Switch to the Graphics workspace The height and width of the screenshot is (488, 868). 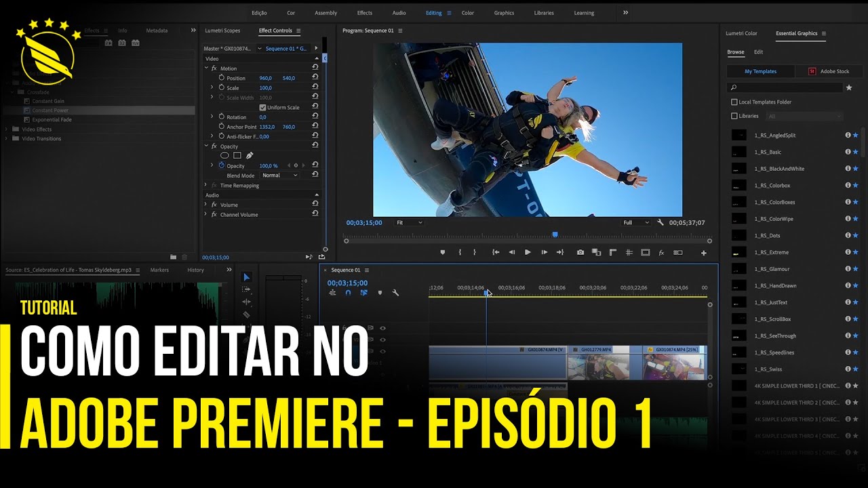coord(504,13)
